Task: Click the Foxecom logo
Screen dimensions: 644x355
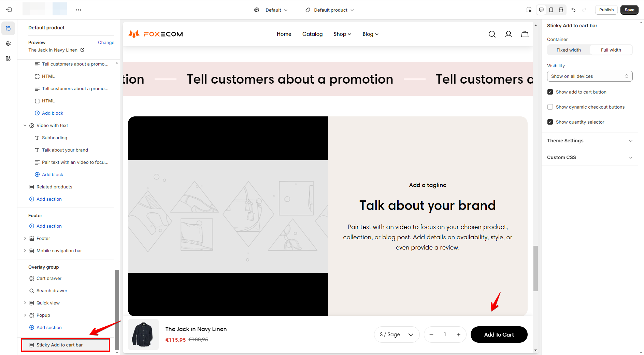Action: 156,34
